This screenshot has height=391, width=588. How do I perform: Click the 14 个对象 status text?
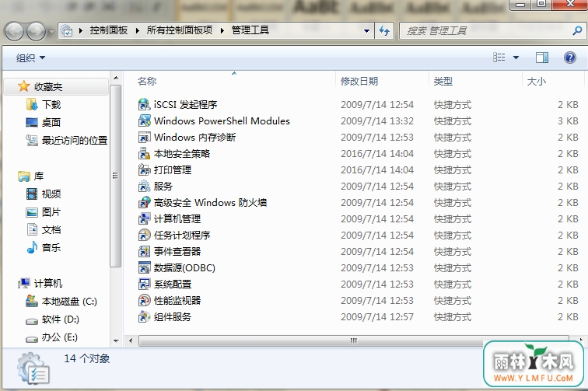point(86,358)
